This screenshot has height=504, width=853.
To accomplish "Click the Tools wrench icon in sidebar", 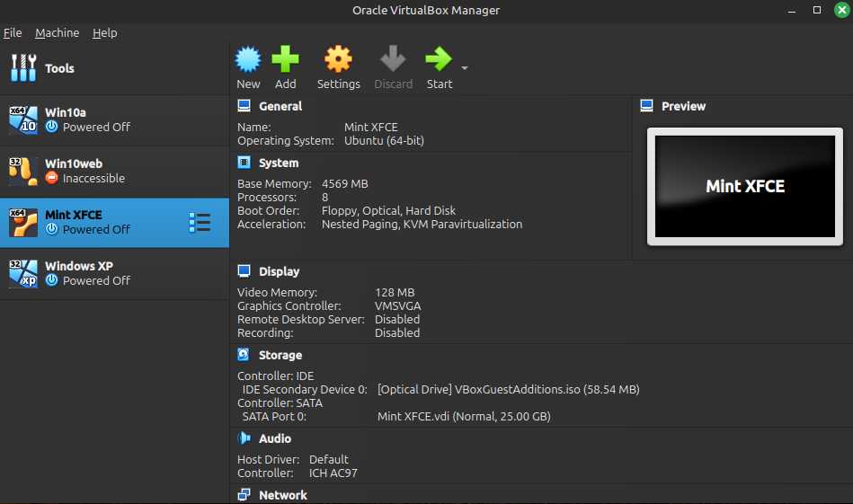I will (22, 68).
